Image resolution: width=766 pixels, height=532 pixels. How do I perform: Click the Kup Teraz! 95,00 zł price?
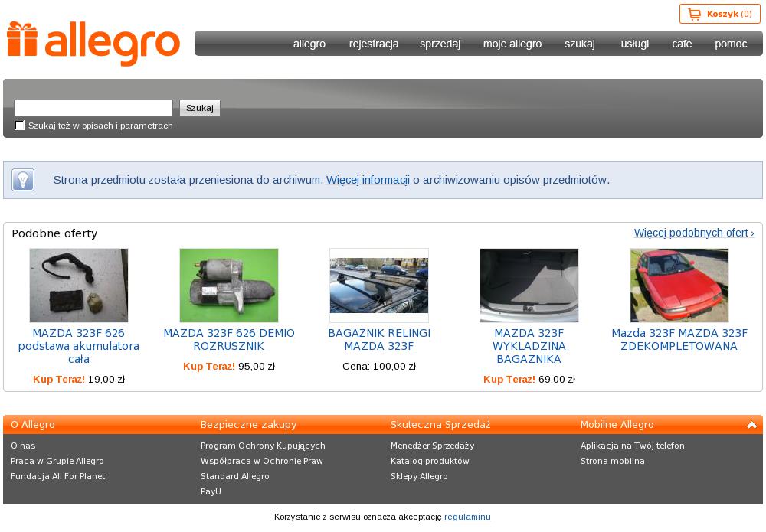coord(228,367)
